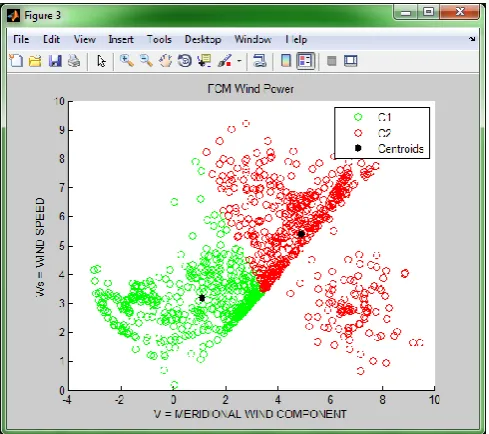Select the Pan hand tool
This screenshot has width=489, height=434.
coord(165,61)
